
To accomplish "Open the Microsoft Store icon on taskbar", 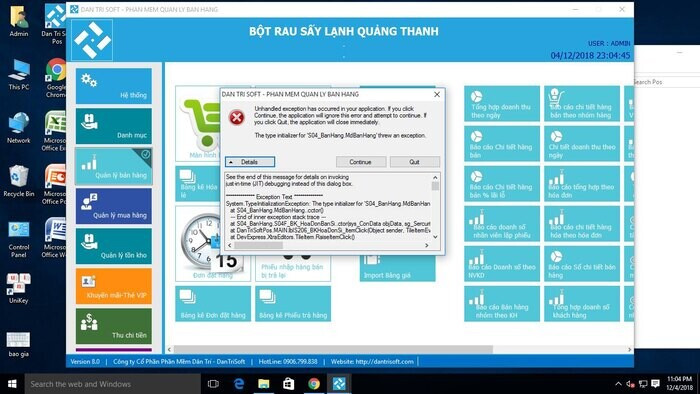I will [x=289, y=384].
